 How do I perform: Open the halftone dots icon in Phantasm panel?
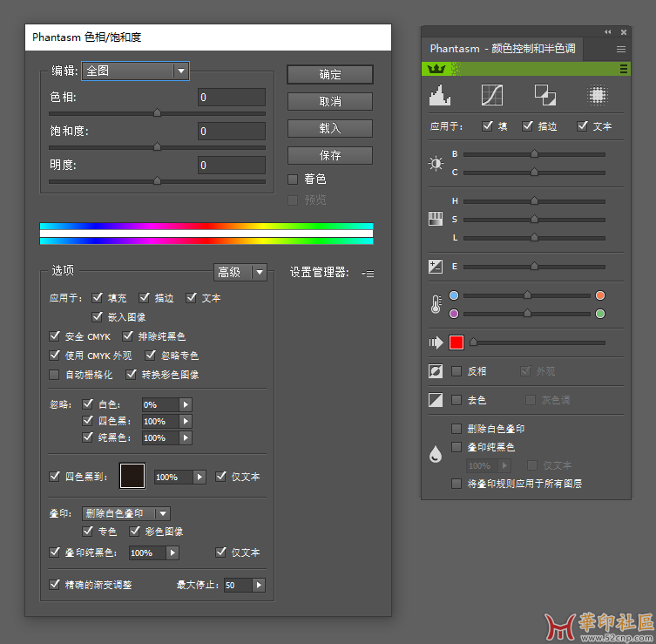point(598,95)
